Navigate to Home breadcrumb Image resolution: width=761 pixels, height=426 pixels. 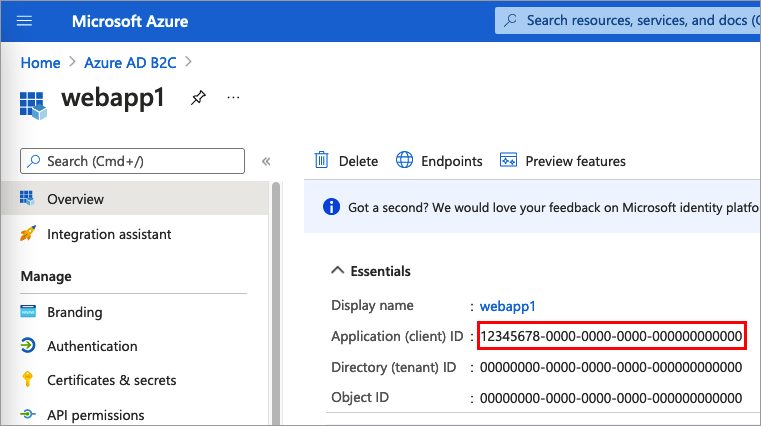41,62
